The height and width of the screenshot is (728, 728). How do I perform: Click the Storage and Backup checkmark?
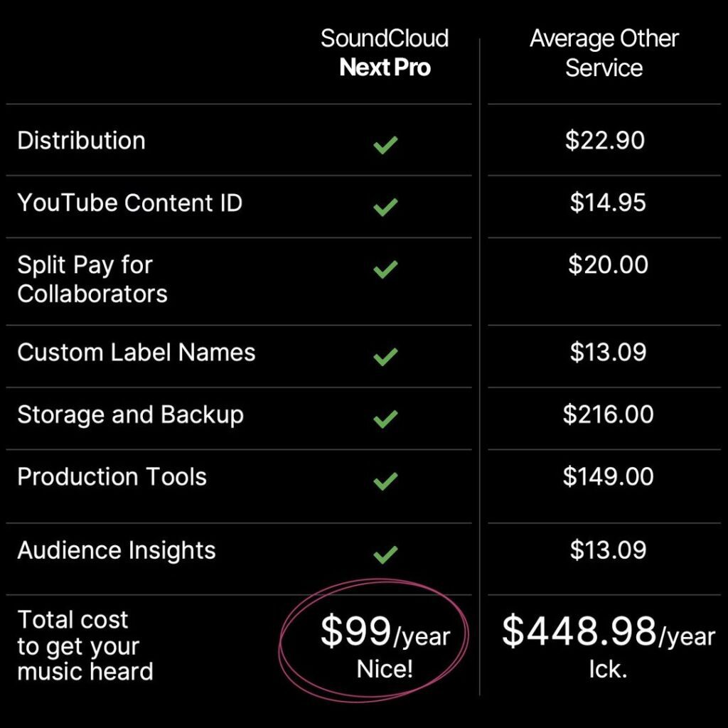tap(385, 419)
